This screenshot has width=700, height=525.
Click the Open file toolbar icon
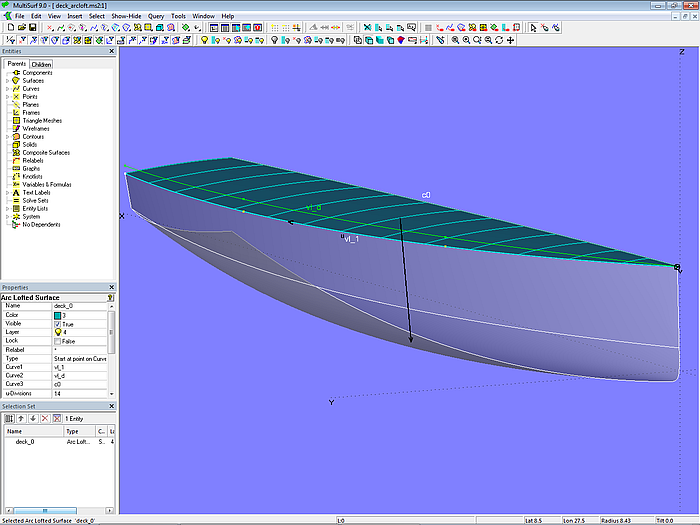[21, 28]
